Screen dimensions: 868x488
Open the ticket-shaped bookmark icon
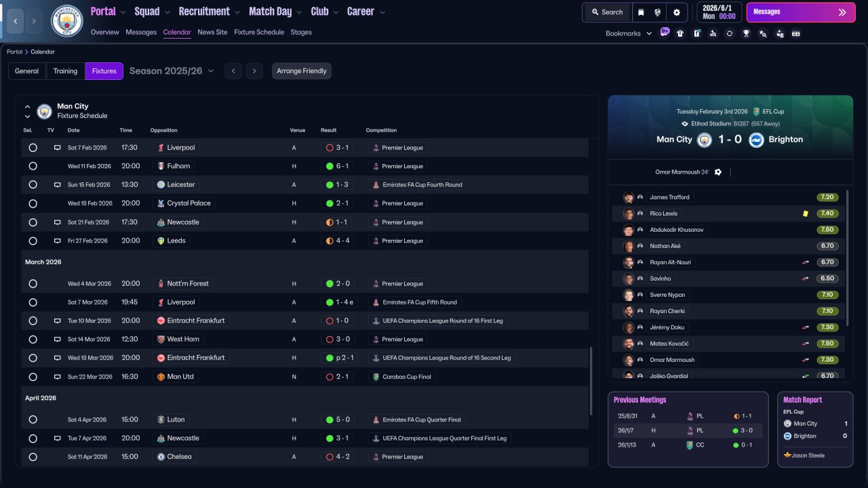tap(796, 33)
